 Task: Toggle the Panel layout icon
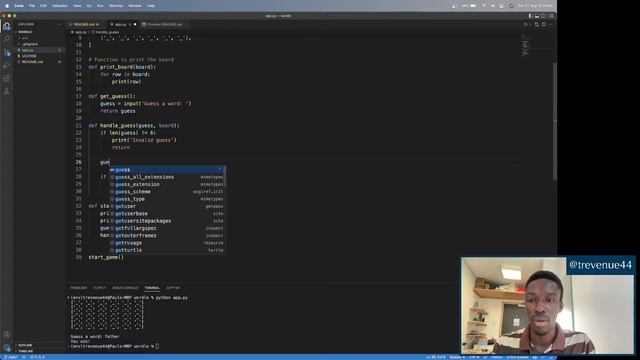[537, 16]
